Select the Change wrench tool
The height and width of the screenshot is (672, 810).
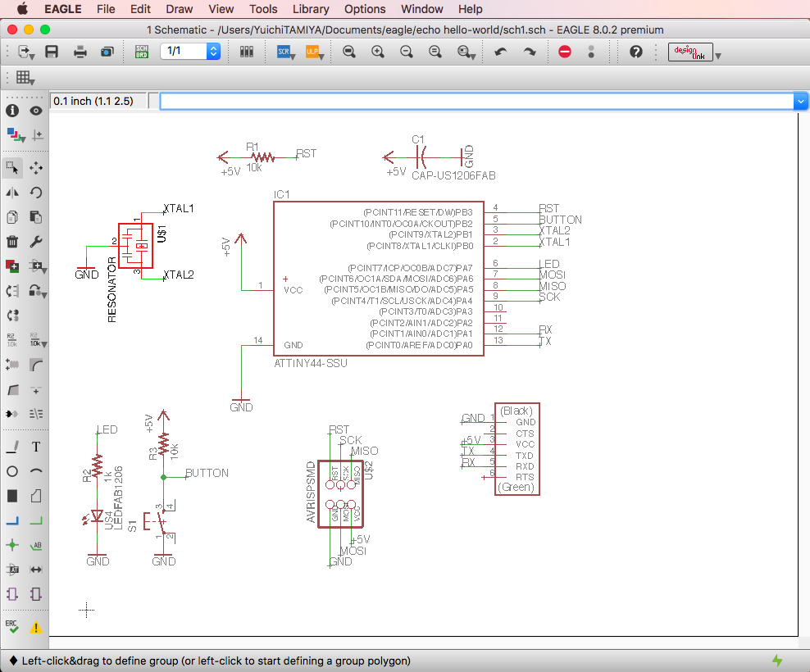35,241
